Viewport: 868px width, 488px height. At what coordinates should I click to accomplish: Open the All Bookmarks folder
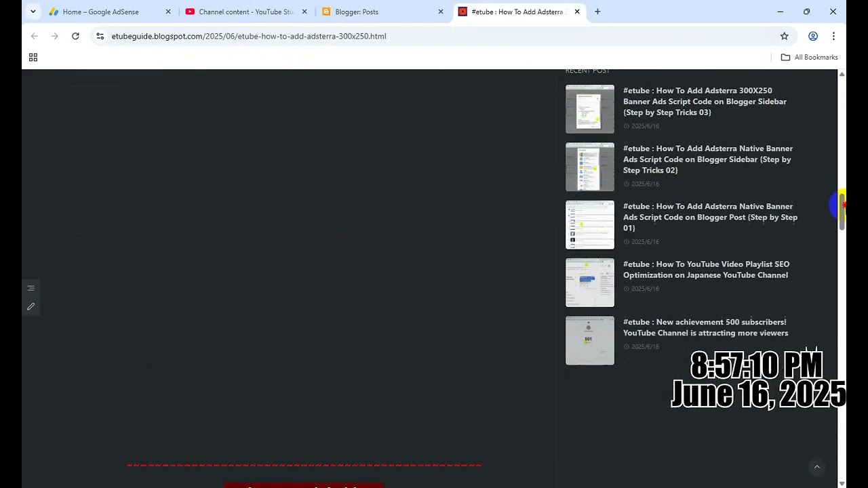point(810,57)
